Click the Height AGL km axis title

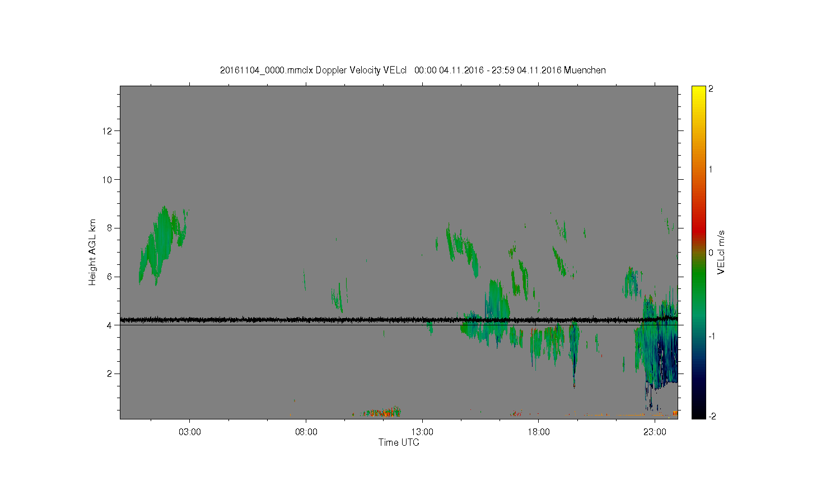click(x=92, y=252)
